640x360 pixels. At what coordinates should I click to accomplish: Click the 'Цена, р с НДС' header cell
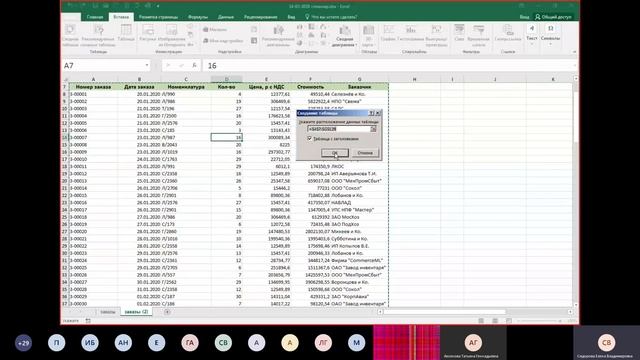[x=267, y=87]
